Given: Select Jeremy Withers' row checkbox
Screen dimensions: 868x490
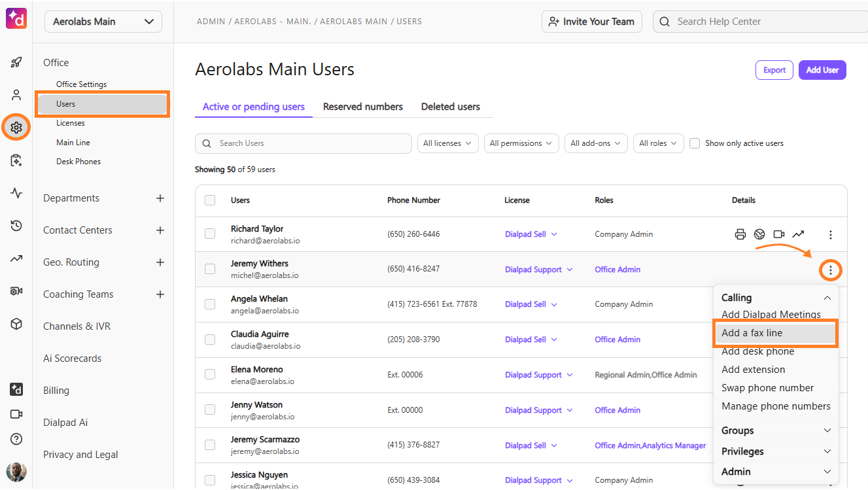Looking at the screenshot, I should (210, 269).
